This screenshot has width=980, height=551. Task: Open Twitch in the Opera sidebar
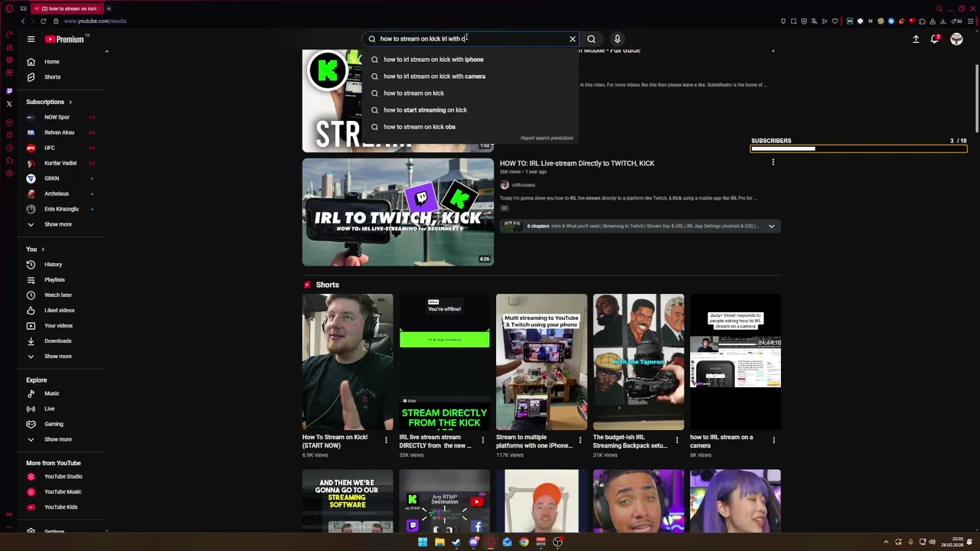[x=9, y=91]
